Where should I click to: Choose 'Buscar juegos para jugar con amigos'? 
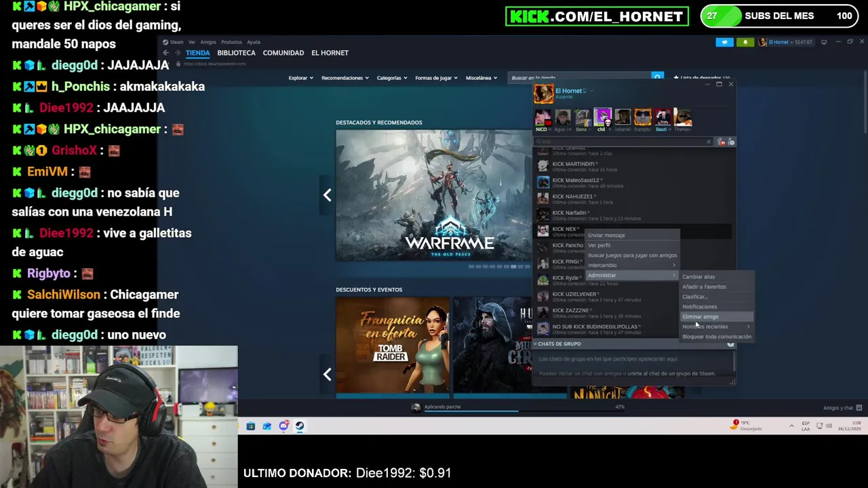click(x=632, y=256)
